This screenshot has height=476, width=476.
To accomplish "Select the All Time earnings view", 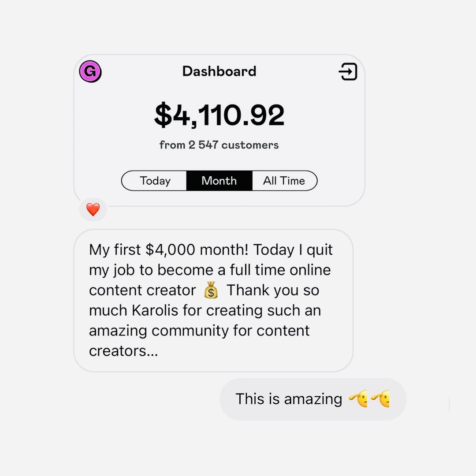I will [284, 181].
